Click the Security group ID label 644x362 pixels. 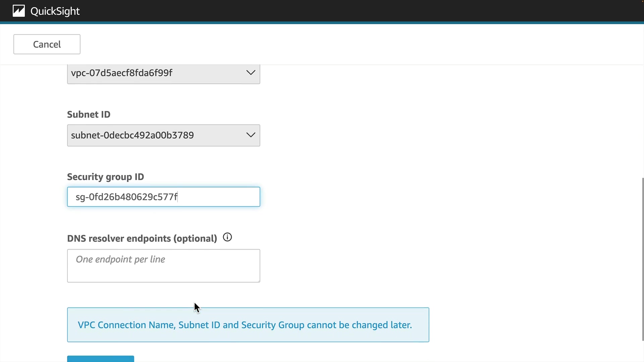tap(105, 177)
